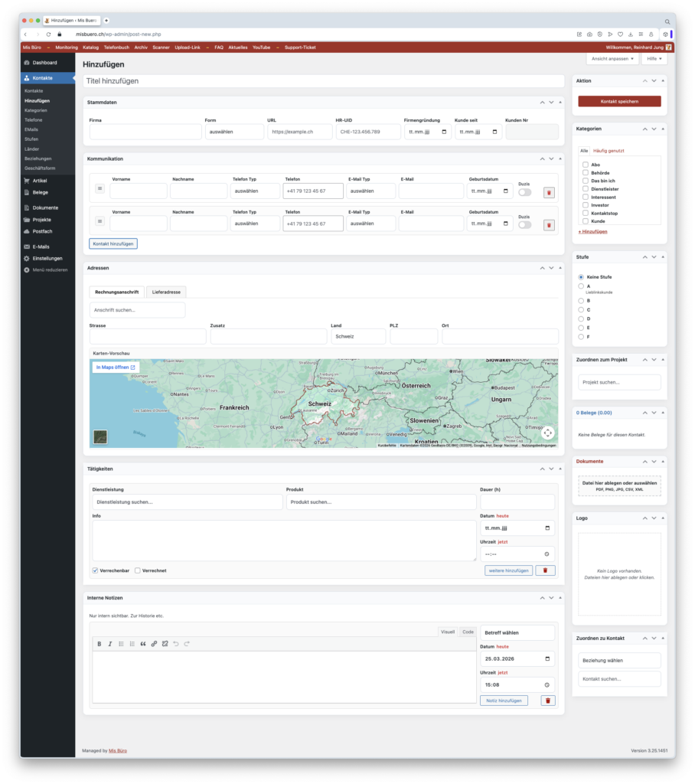This screenshot has height=784, width=695.
Task: Select radio button for Stufe B
Action: pos(582,301)
